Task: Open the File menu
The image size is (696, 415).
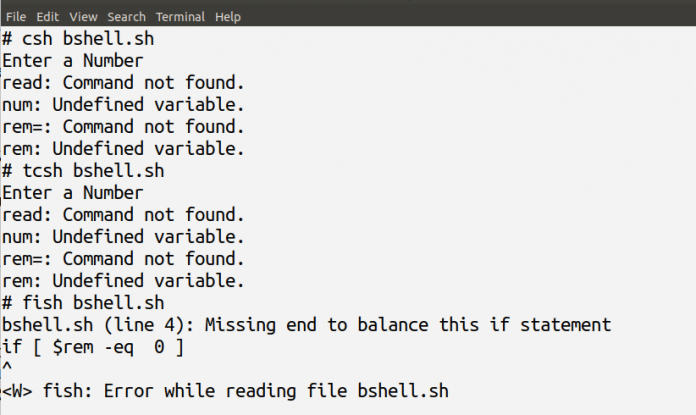Action: (x=16, y=17)
